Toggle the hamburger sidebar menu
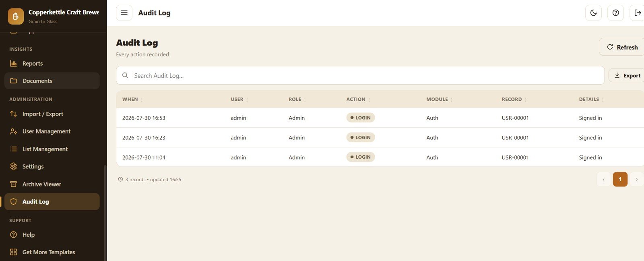644x261 pixels. tap(124, 13)
